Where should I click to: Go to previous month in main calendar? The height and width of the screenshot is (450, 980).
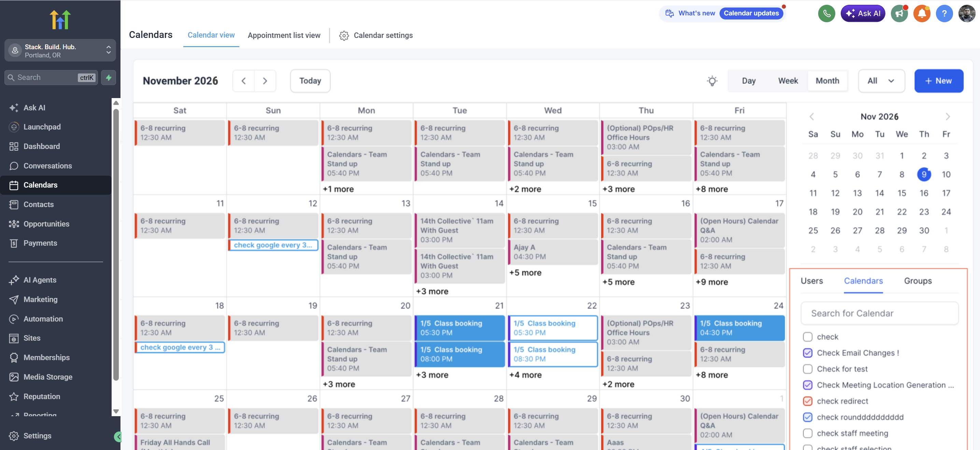click(243, 81)
